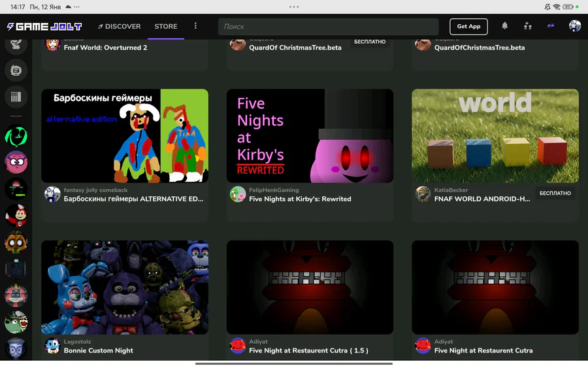Viewport: 588px width, 368px height.
Task: Open Bonnie Custom Night thumbnail
Action: pos(125,288)
